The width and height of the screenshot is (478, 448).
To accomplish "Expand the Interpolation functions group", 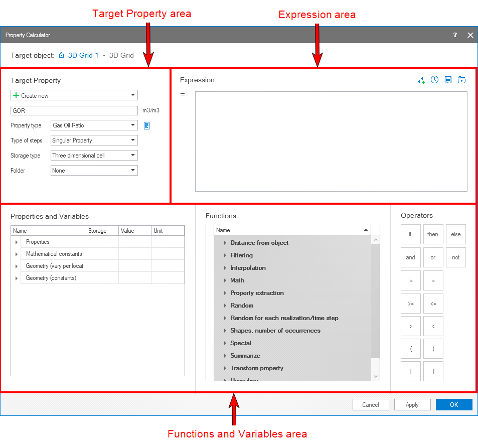I will (225, 268).
